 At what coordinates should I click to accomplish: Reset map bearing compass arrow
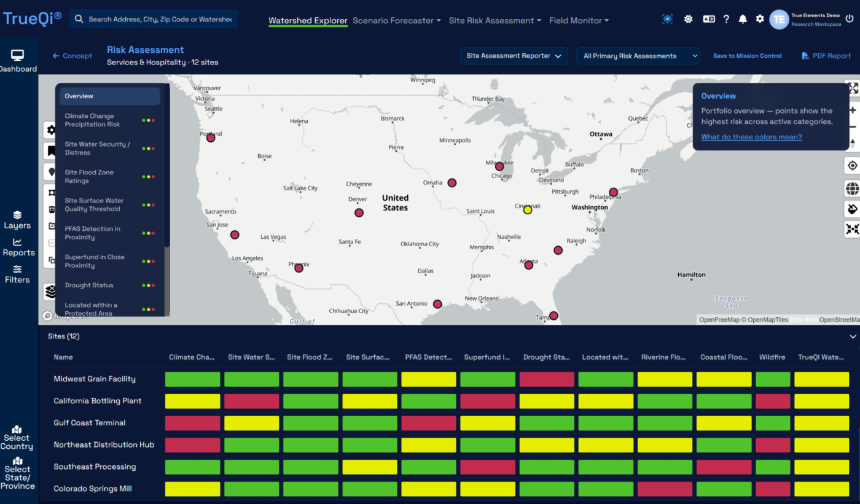click(x=853, y=143)
